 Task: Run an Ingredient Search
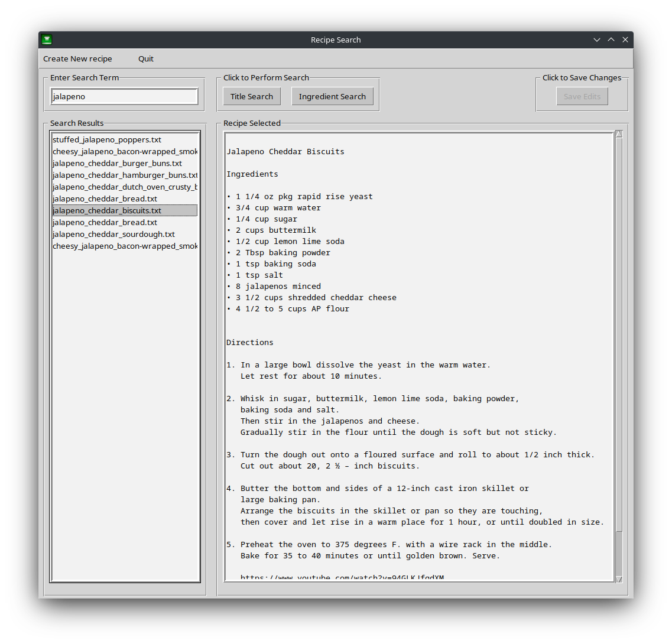[x=332, y=96]
